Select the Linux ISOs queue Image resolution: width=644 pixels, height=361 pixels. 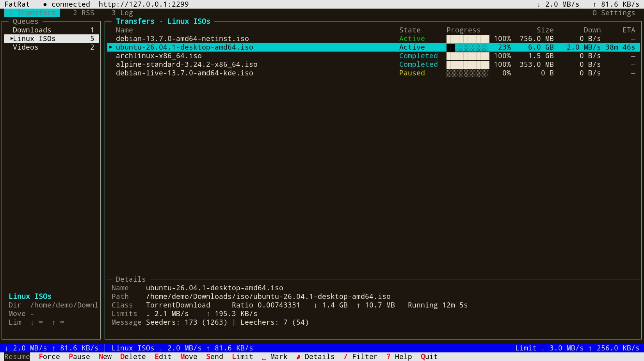[52, 39]
